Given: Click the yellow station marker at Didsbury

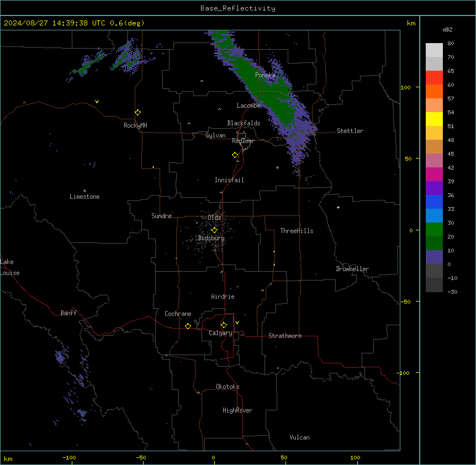Looking at the screenshot, I should [214, 230].
